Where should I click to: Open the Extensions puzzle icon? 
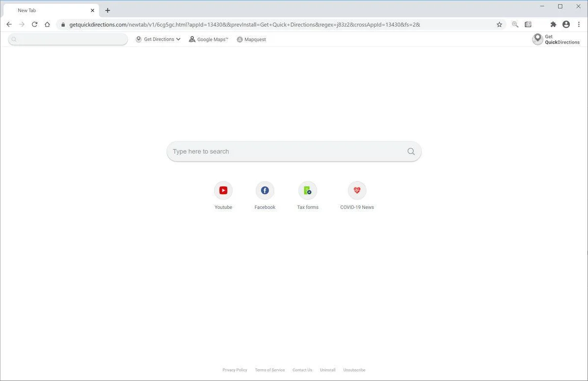tap(553, 25)
